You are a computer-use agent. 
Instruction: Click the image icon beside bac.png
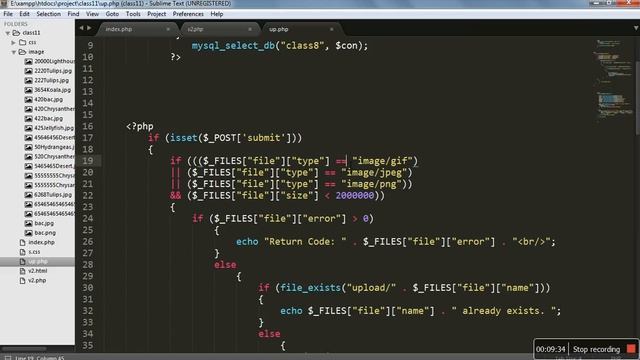point(28,233)
